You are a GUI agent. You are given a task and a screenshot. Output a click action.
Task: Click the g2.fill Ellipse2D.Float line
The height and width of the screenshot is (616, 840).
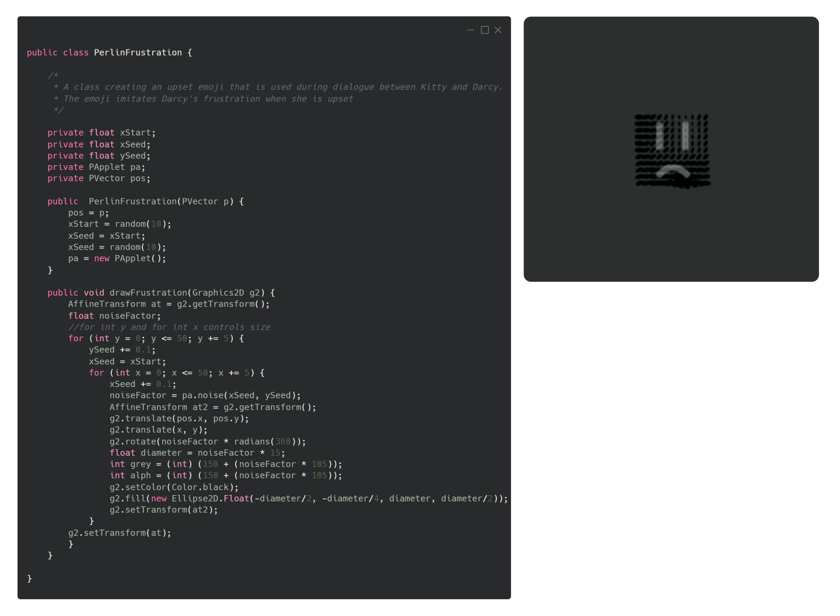click(309, 499)
